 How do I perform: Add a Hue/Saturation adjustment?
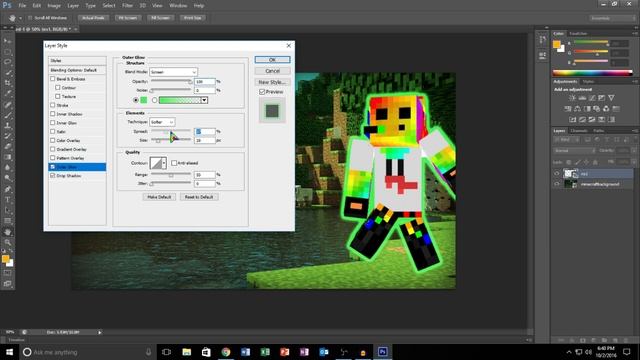click(x=568, y=109)
